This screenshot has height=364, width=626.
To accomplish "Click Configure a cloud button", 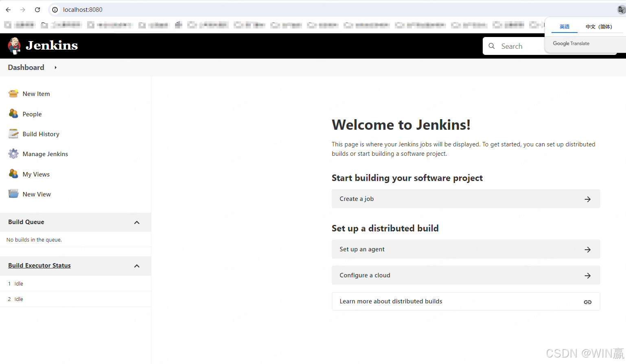I will click(466, 275).
